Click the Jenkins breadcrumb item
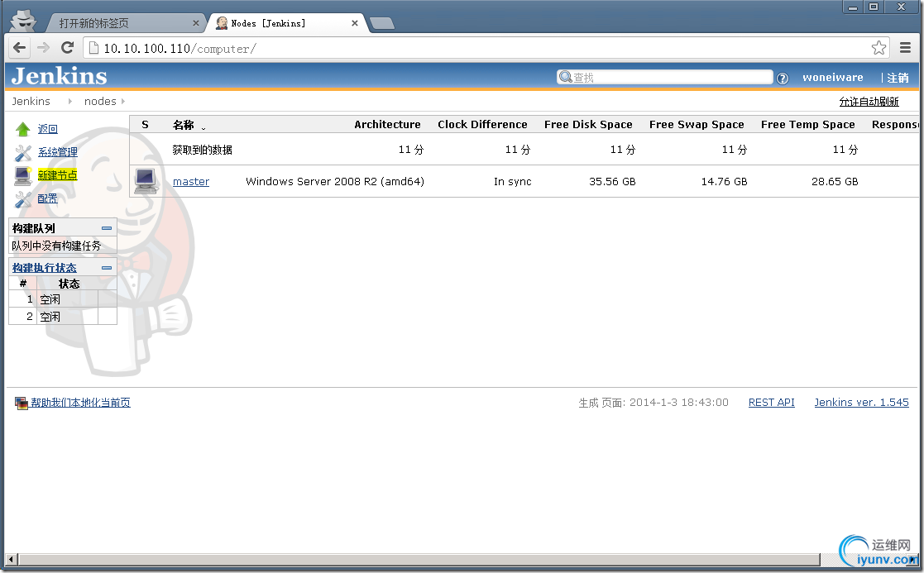This screenshot has width=924, height=573. click(31, 102)
